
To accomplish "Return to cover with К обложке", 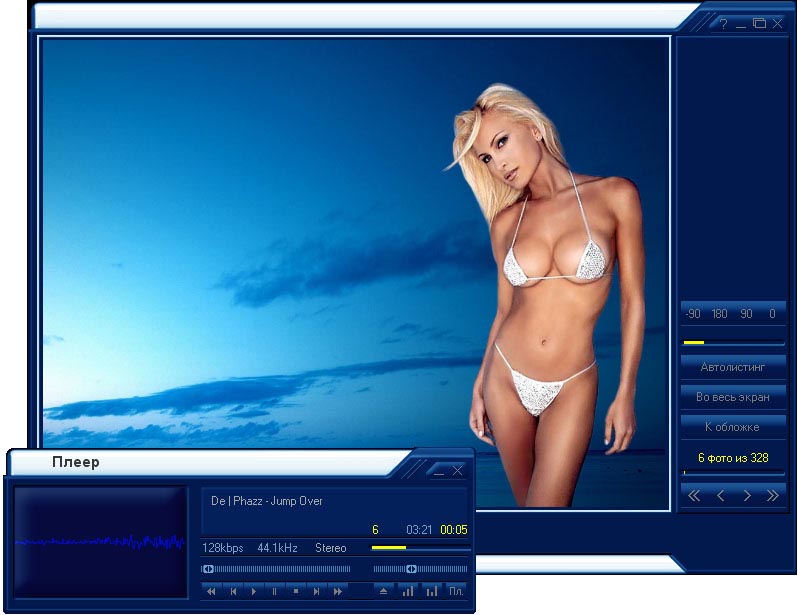I will 733,427.
